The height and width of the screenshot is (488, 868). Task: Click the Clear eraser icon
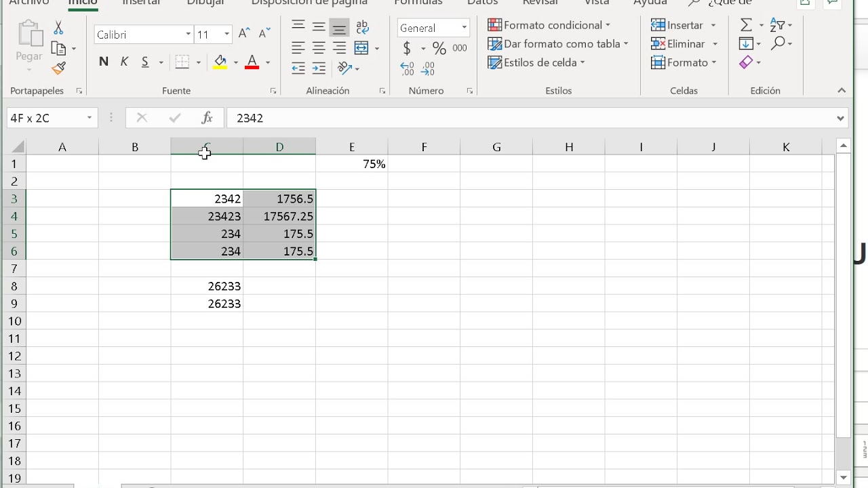click(746, 62)
